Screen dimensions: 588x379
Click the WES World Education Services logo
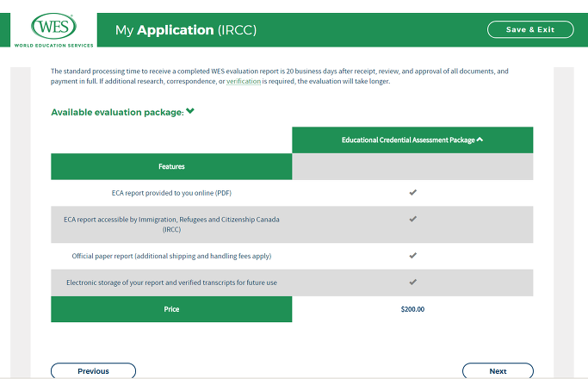tap(53, 30)
